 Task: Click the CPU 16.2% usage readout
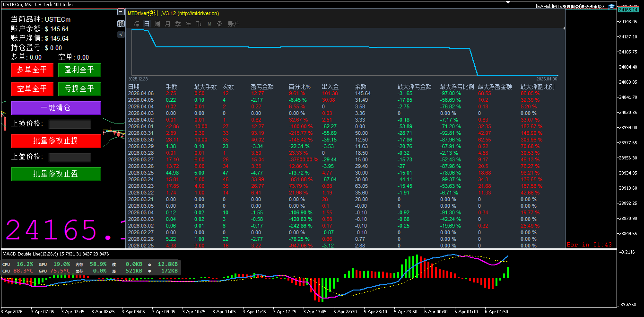18,264
